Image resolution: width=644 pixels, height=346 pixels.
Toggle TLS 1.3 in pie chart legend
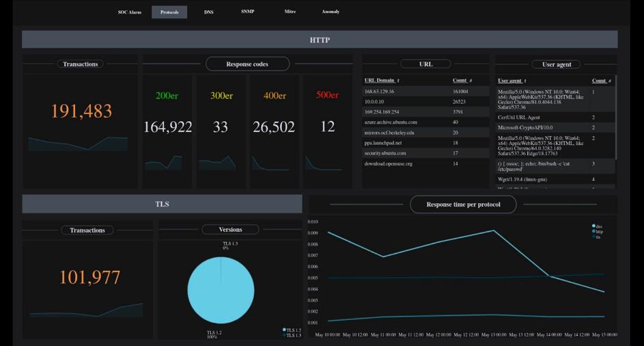click(x=292, y=336)
